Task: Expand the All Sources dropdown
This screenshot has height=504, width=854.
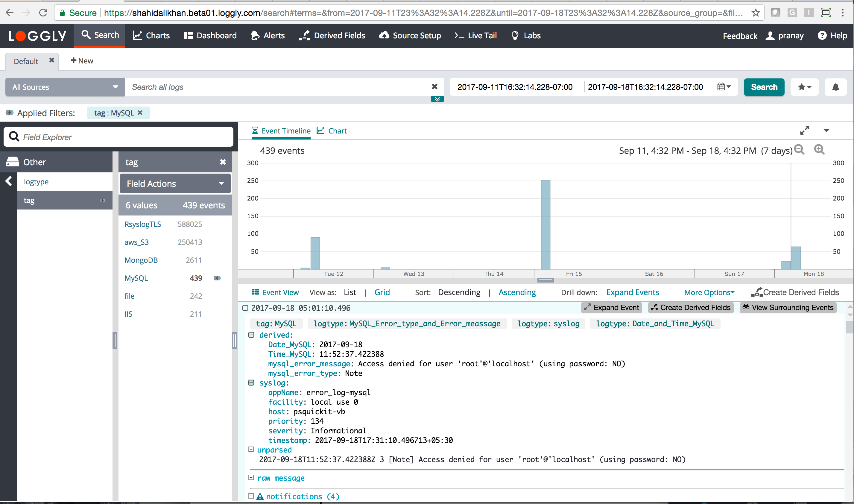Action: pos(63,87)
